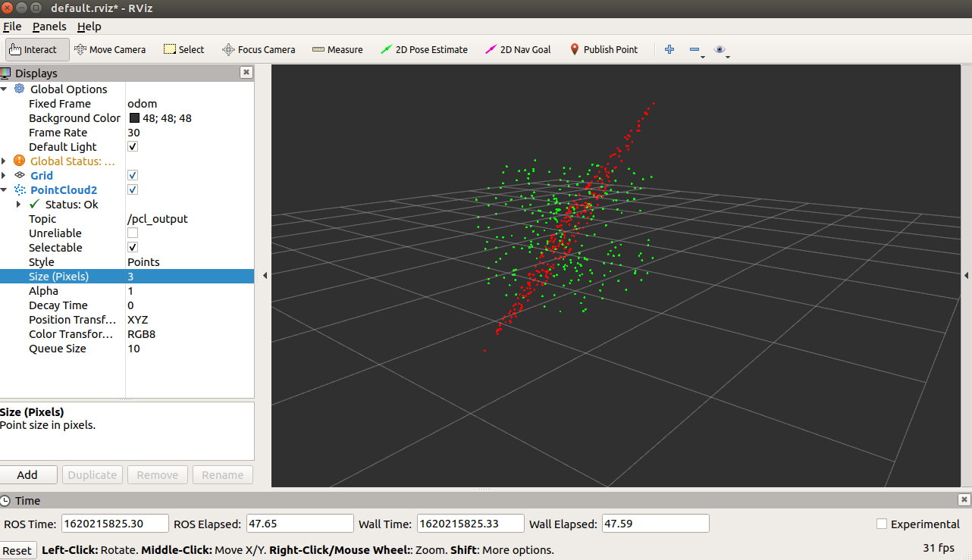The height and width of the screenshot is (560, 972).
Task: Open the Panels menu
Action: tap(49, 26)
